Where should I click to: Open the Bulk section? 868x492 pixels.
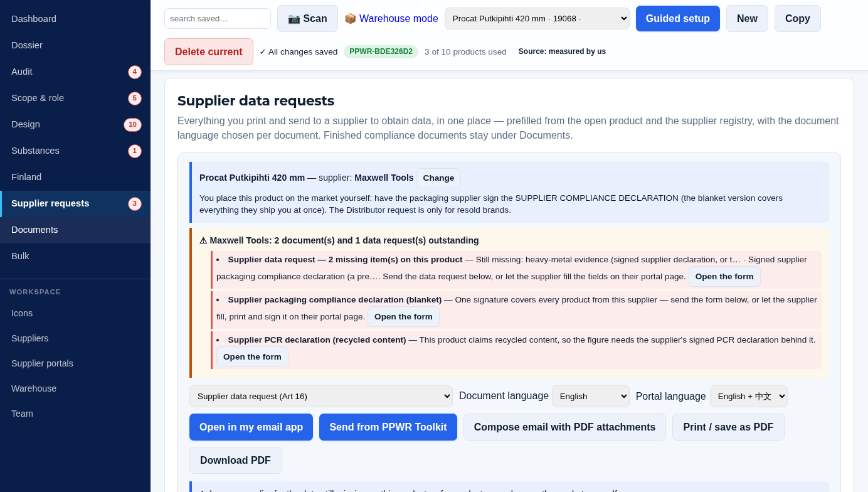75,256
